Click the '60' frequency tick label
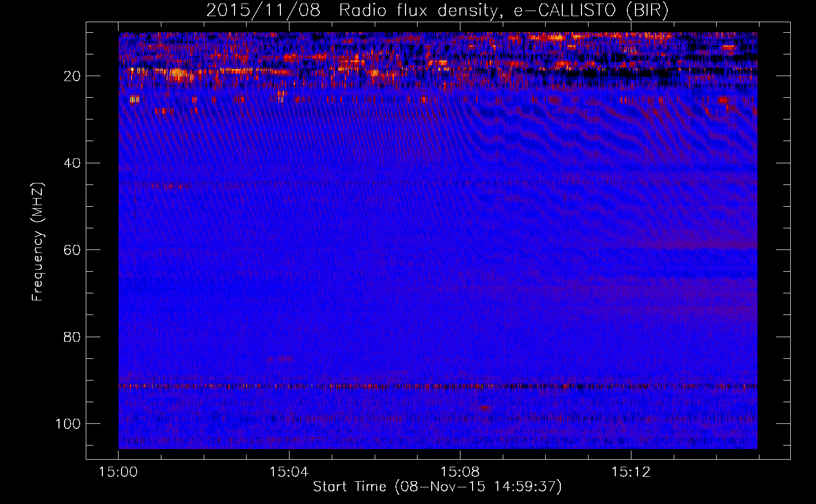 73,250
